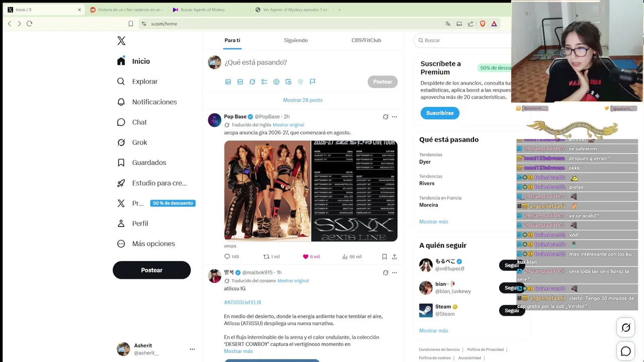Go back with browser back arrow
This screenshot has height=362, width=644.
point(9,24)
